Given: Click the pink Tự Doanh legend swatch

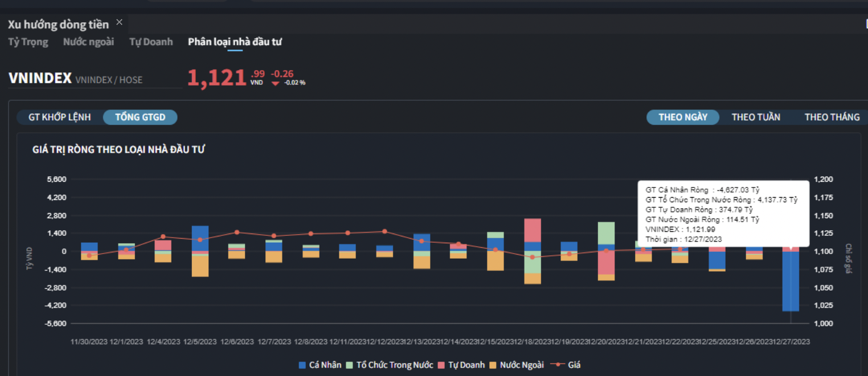Looking at the screenshot, I should pyautogui.click(x=441, y=365).
